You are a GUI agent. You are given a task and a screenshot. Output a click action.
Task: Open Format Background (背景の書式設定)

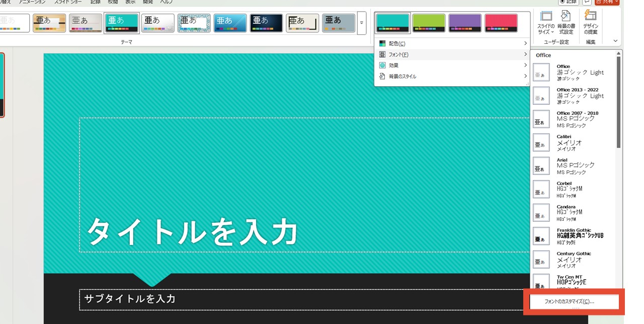click(x=566, y=22)
